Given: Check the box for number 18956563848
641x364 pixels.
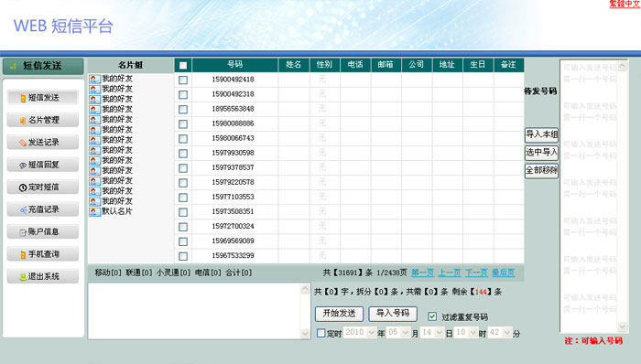Looking at the screenshot, I should [x=183, y=110].
